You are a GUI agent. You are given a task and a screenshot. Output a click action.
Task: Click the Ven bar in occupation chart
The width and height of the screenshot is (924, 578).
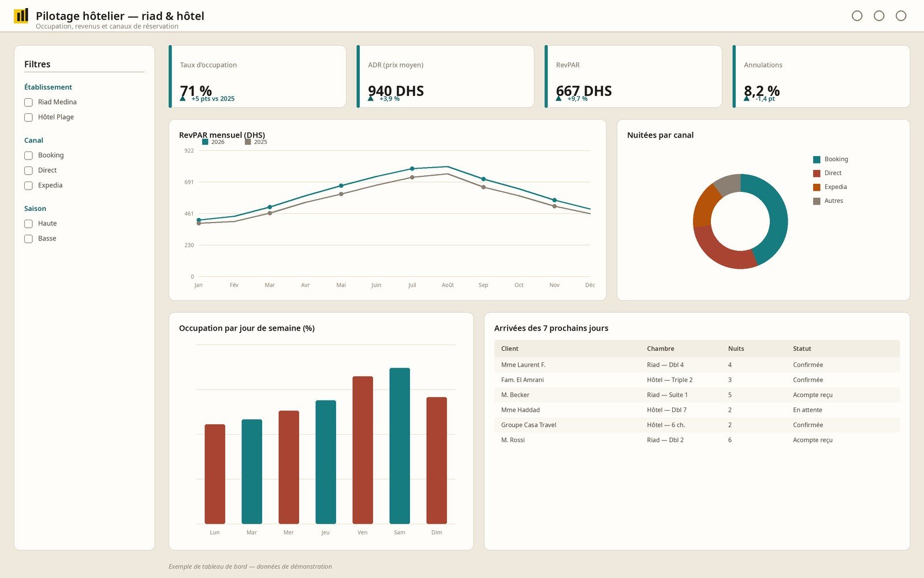(x=363, y=450)
